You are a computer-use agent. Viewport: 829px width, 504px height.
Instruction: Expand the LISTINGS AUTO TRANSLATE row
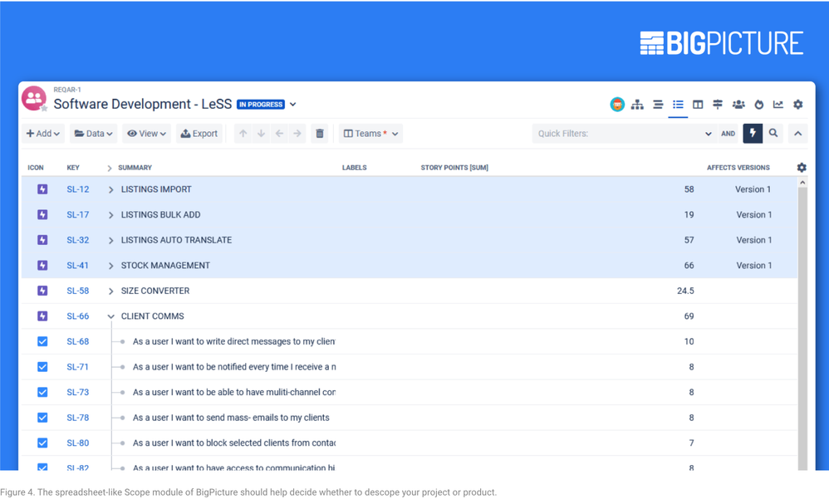coord(110,241)
